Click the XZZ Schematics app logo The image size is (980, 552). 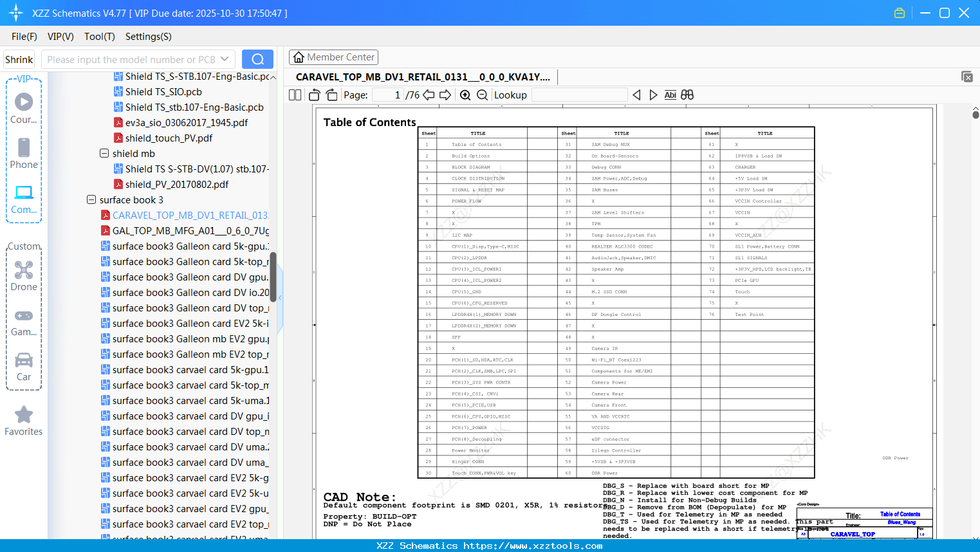click(x=16, y=13)
